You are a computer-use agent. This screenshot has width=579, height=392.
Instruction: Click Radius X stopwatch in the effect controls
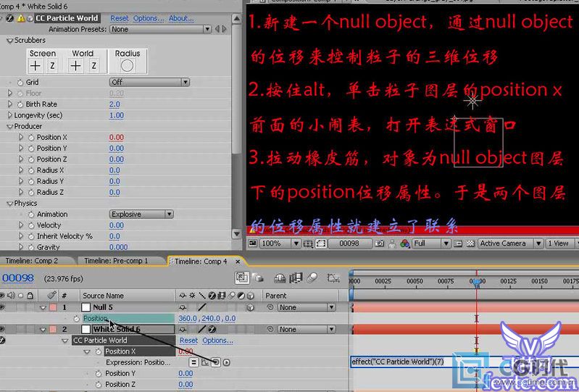31,170
